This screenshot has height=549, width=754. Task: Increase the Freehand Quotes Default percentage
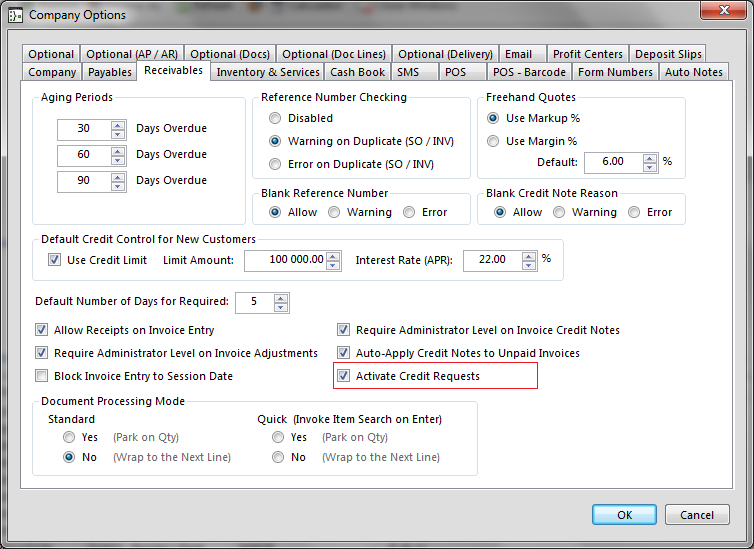point(650,157)
